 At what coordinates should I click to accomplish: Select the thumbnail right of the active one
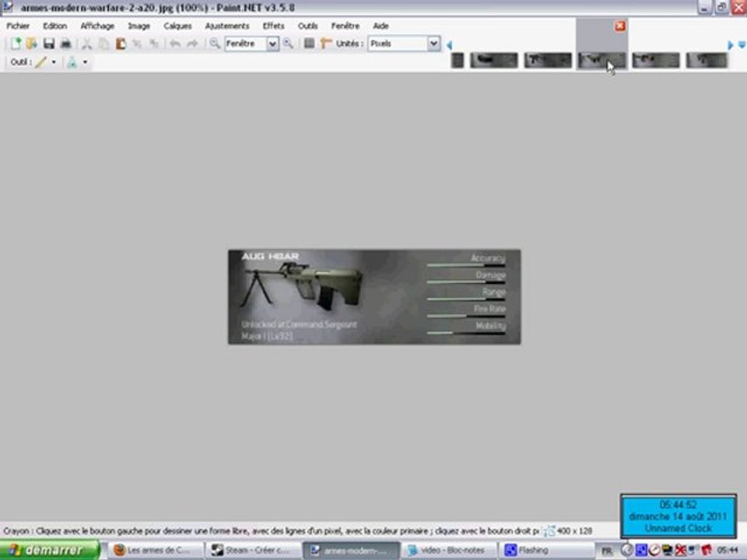(656, 60)
